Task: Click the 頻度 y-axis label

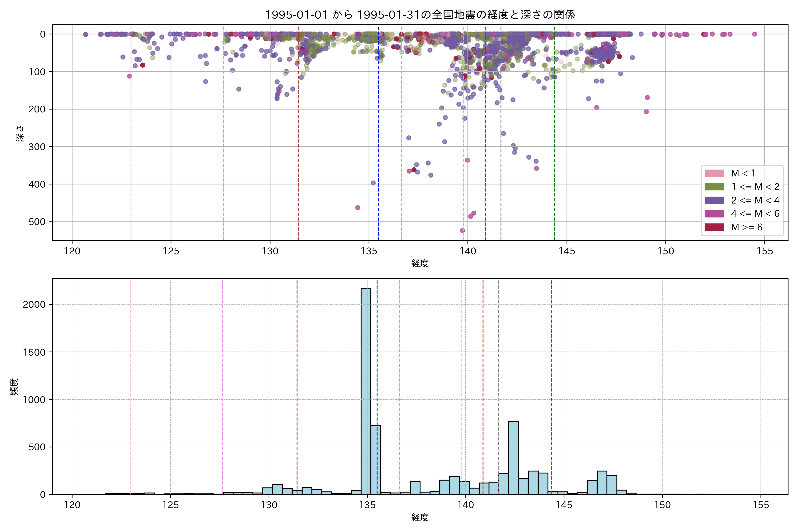Action: [x=14, y=387]
